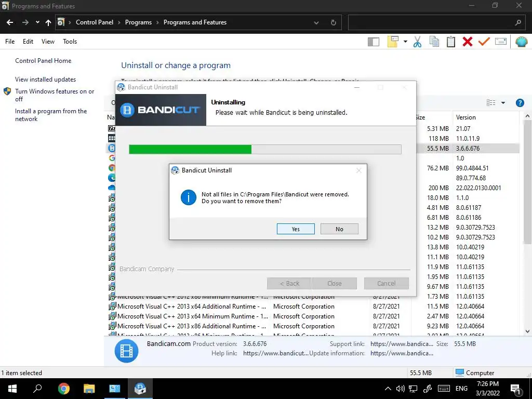Click the yellow notes toolbar icon

[393, 42]
